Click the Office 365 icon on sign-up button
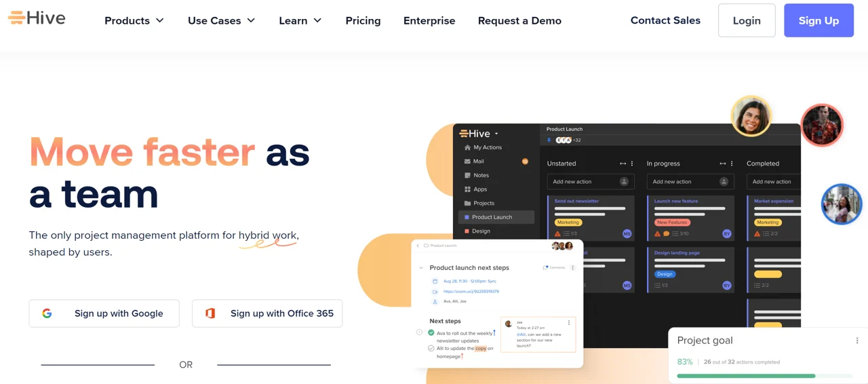This screenshot has width=868, height=384. click(210, 313)
